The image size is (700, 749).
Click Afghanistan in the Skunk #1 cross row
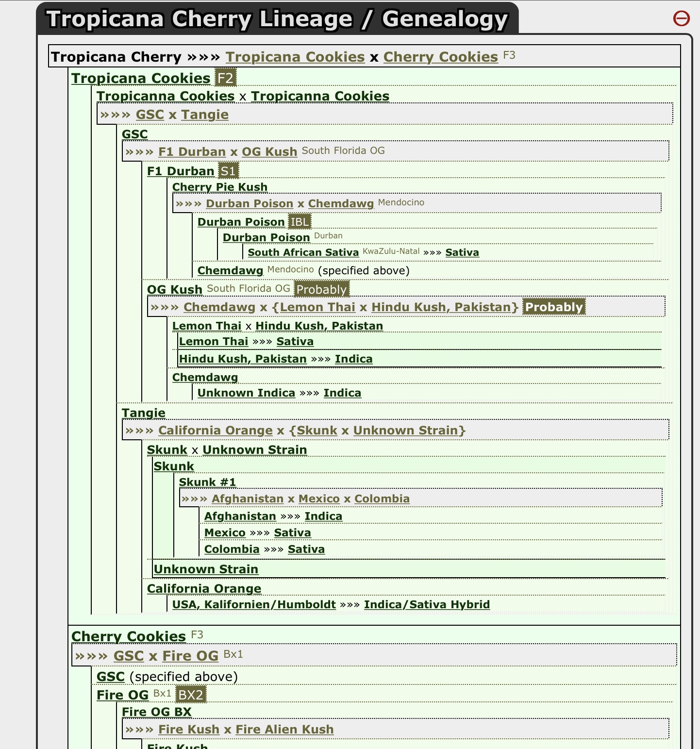point(248,499)
